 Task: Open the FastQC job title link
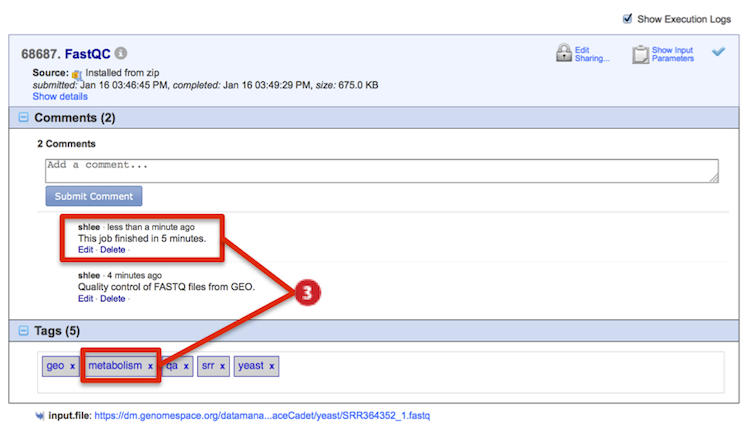click(x=88, y=54)
